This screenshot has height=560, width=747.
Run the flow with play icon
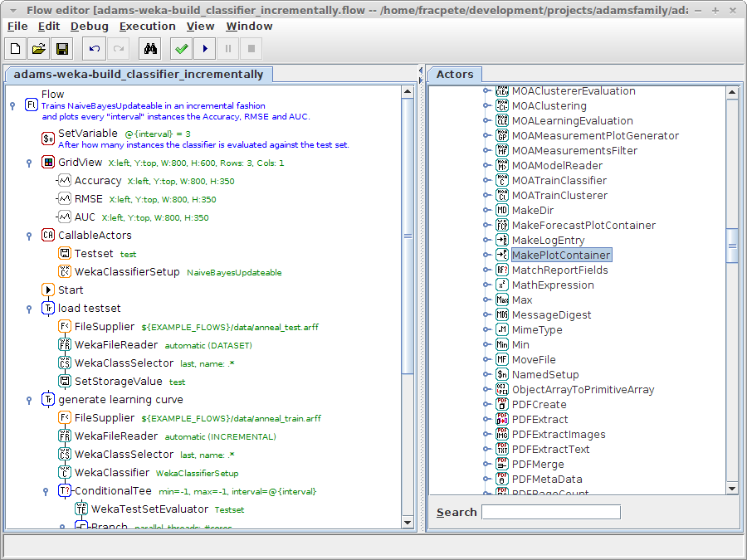pyautogui.click(x=204, y=49)
